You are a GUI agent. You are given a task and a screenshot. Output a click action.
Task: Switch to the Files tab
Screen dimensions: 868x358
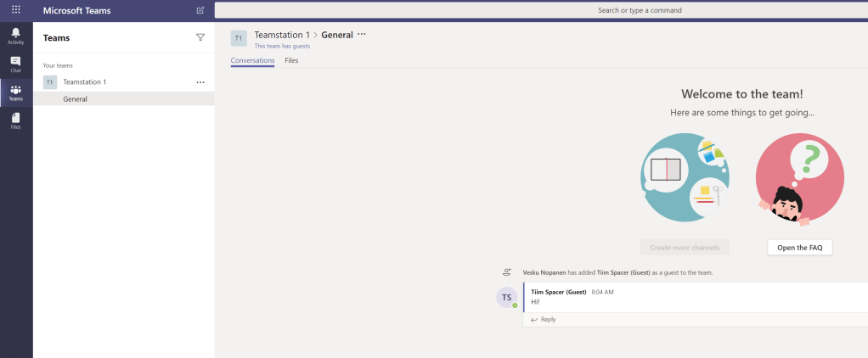[x=291, y=60]
